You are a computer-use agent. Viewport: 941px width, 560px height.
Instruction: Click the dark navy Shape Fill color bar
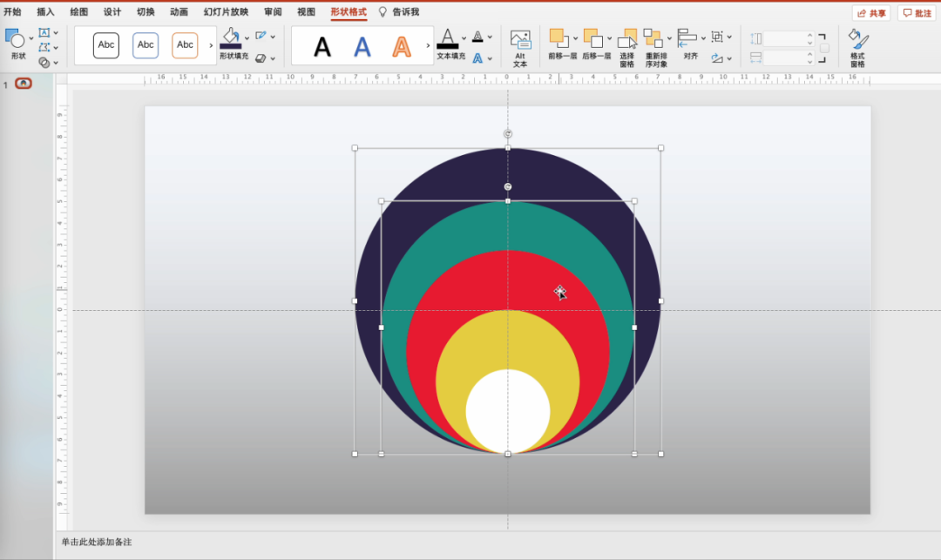coord(230,46)
